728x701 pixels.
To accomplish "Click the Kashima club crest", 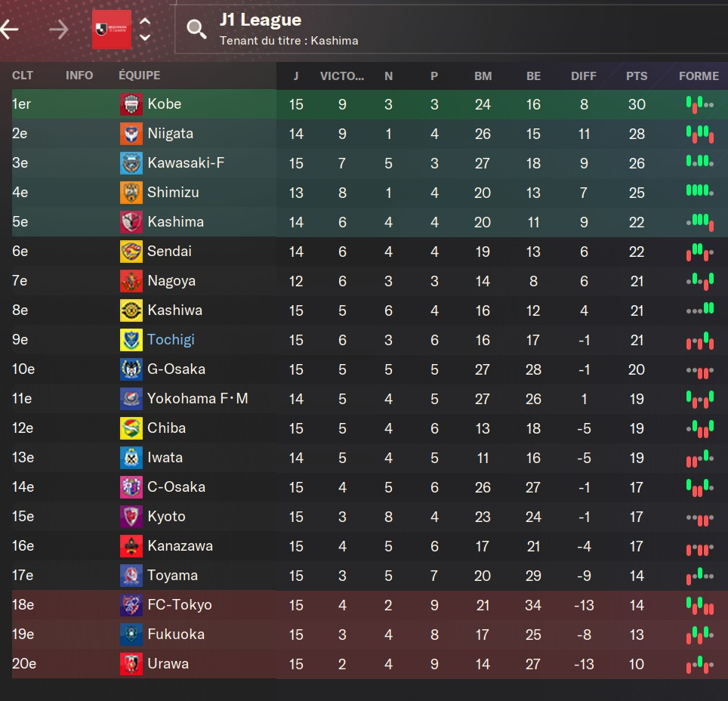I will click(x=131, y=222).
